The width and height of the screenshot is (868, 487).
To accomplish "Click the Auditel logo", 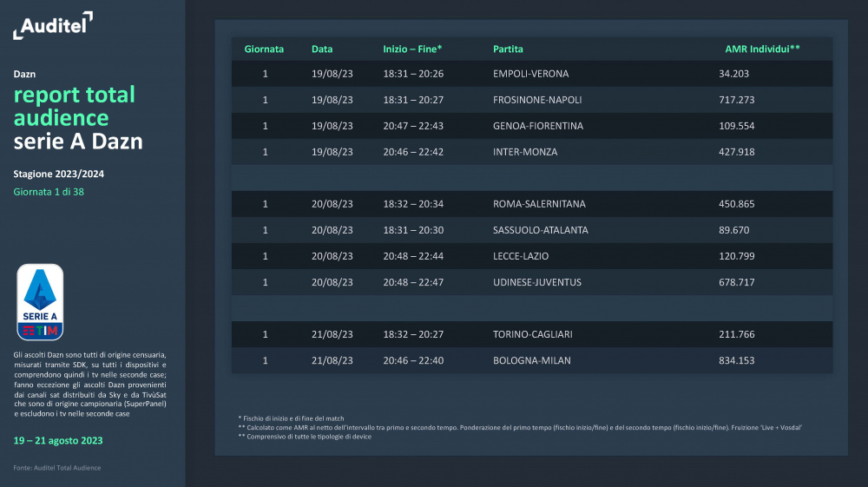I will [x=53, y=26].
